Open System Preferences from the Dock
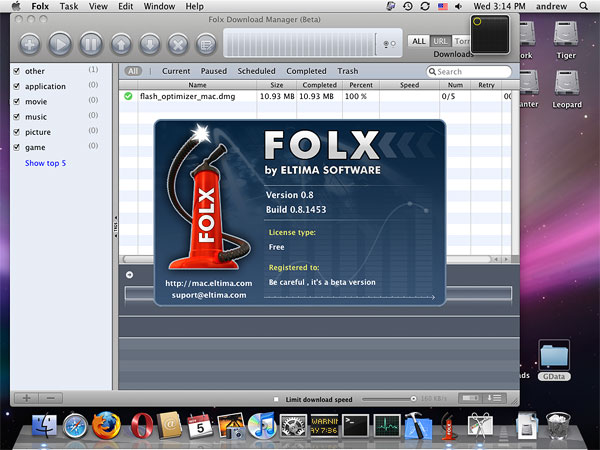 293,426
